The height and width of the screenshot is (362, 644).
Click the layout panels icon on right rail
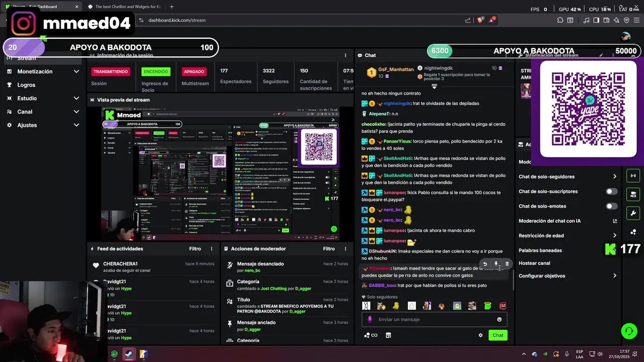(x=633, y=195)
